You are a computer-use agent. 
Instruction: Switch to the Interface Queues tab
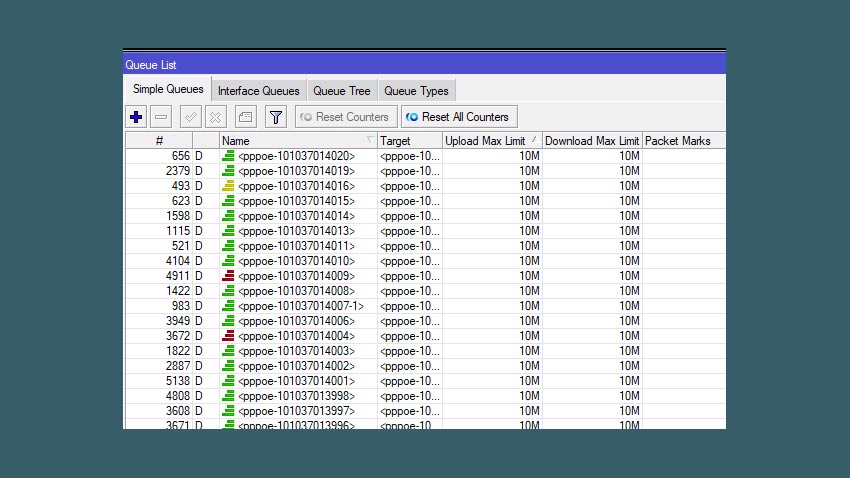pyautogui.click(x=259, y=91)
